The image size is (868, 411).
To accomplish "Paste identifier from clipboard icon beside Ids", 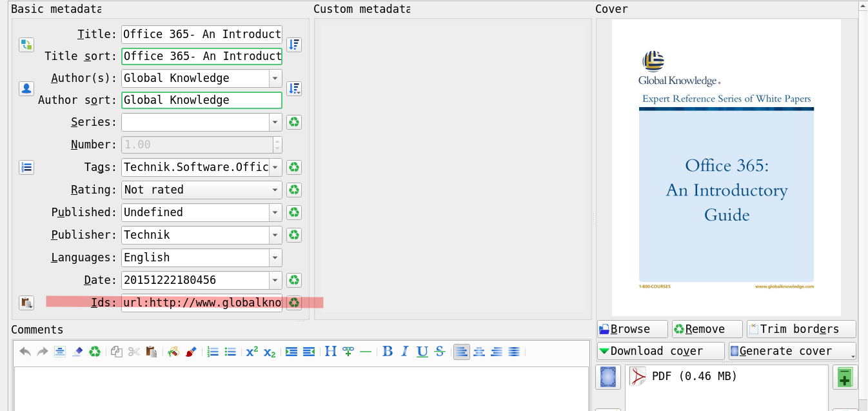I will pos(26,303).
